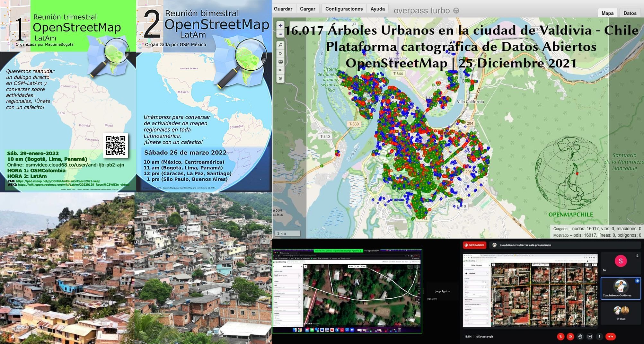Click the bounding box image map control
The height and width of the screenshot is (344, 644).
coord(280,62)
